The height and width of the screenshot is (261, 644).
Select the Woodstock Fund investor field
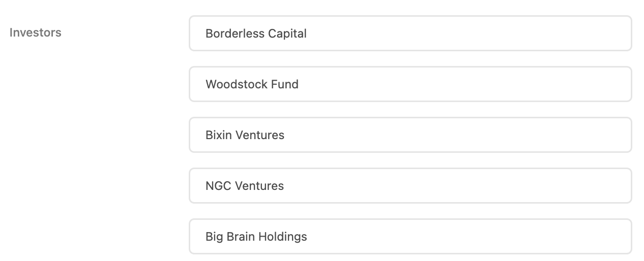410,84
